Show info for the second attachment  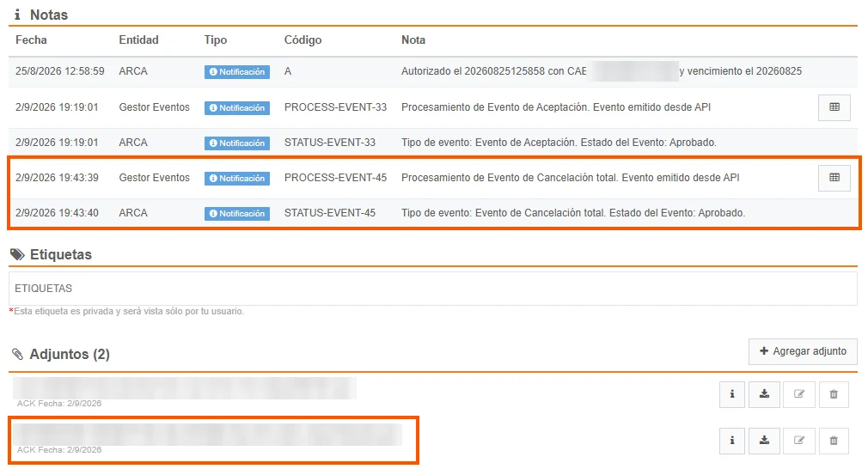732,441
